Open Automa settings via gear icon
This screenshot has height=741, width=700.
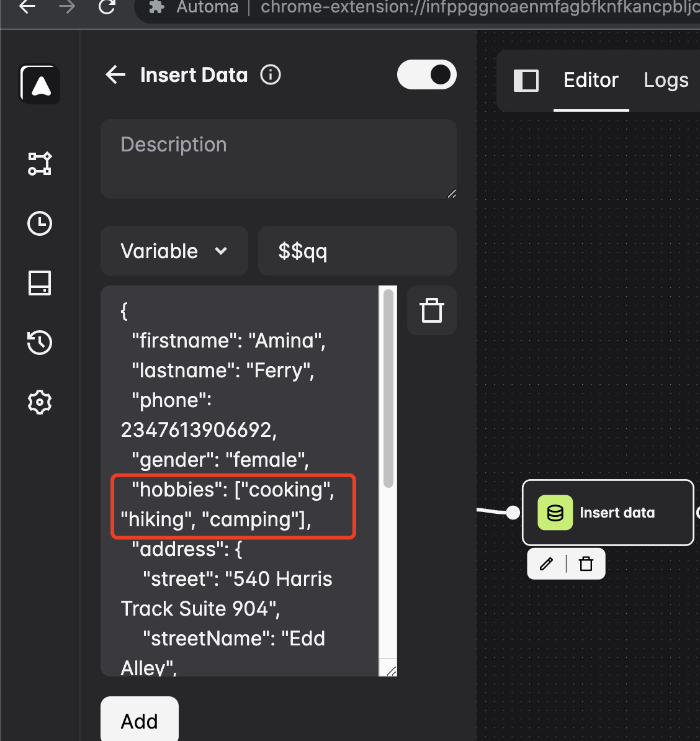click(x=40, y=402)
